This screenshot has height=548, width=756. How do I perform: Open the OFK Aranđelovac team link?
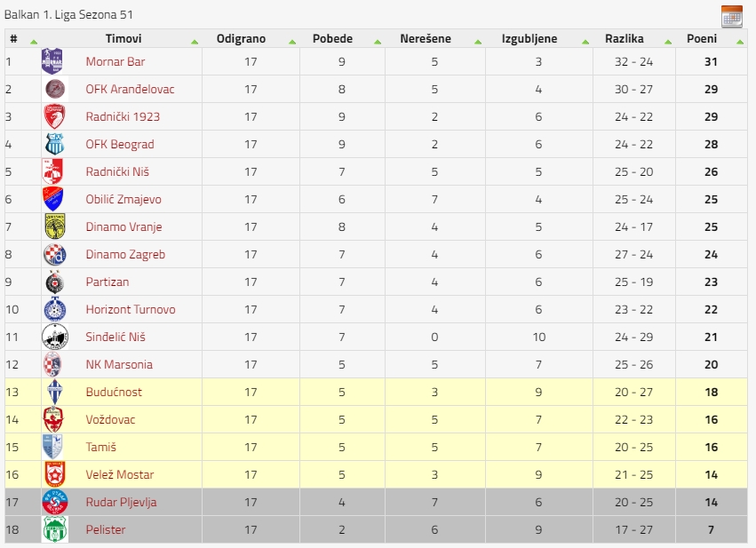130,89
